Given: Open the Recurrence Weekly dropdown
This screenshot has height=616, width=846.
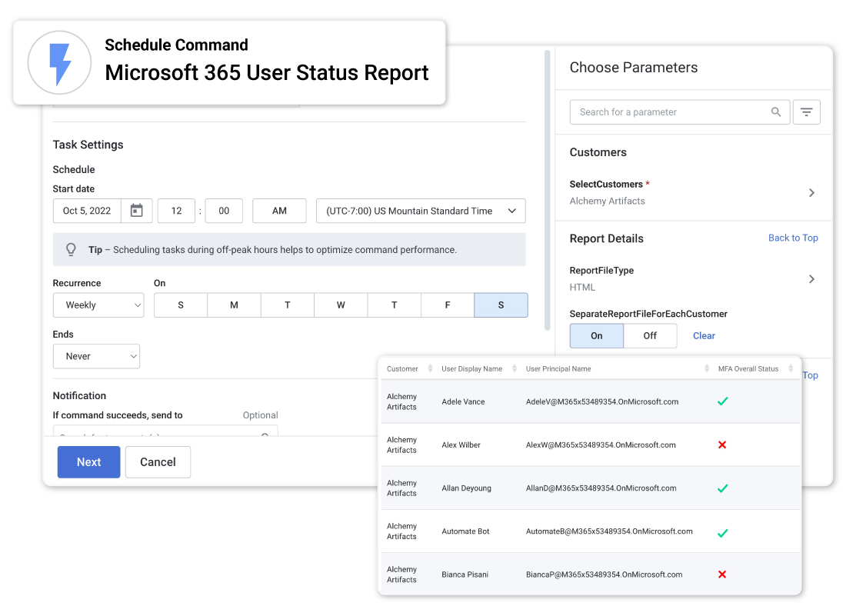Looking at the screenshot, I should pos(98,305).
